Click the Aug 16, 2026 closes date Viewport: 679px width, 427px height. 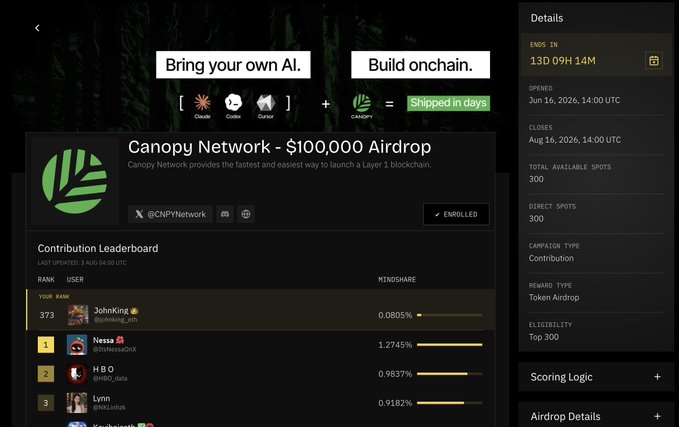pyautogui.click(x=575, y=139)
